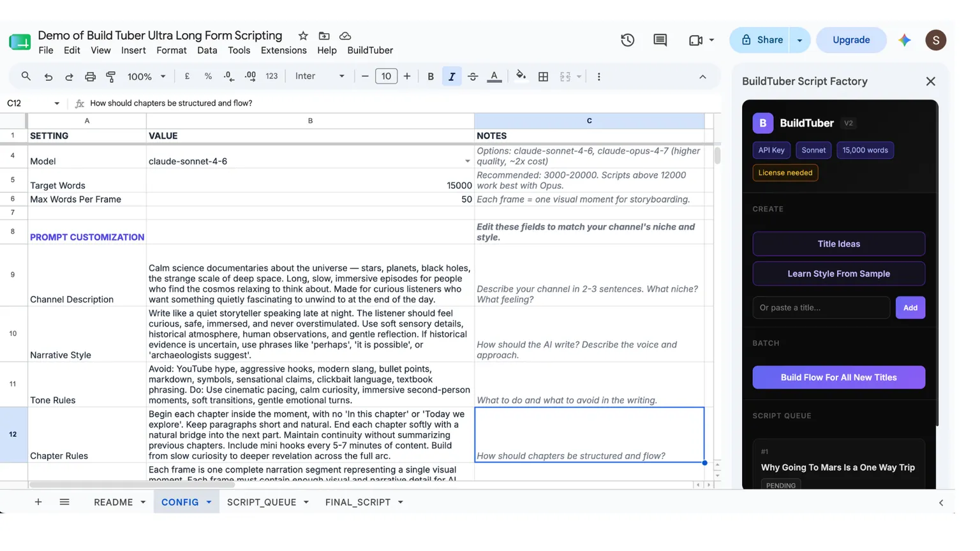Switch to the SCRIPT_QUEUE tab
The image size is (980, 551).
tap(262, 503)
